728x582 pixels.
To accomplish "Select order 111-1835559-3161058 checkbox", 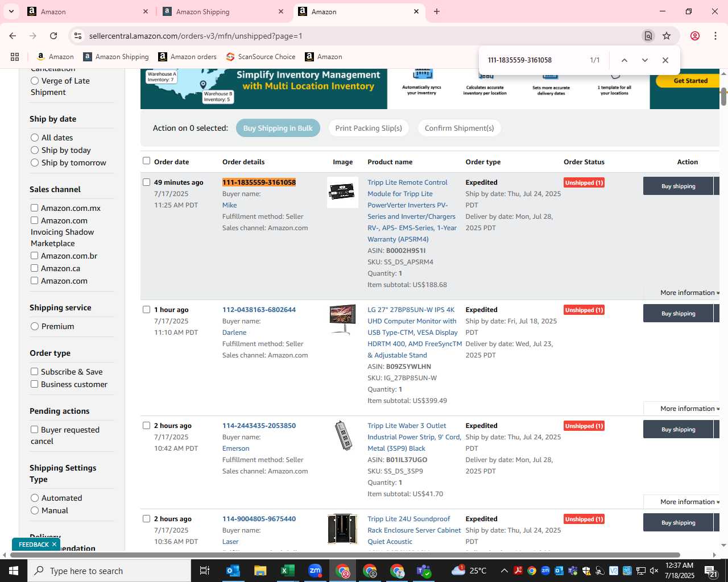I will point(146,182).
